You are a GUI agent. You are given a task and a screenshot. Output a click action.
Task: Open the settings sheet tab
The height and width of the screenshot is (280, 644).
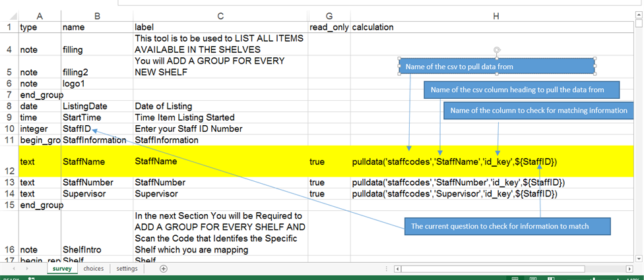(x=127, y=269)
